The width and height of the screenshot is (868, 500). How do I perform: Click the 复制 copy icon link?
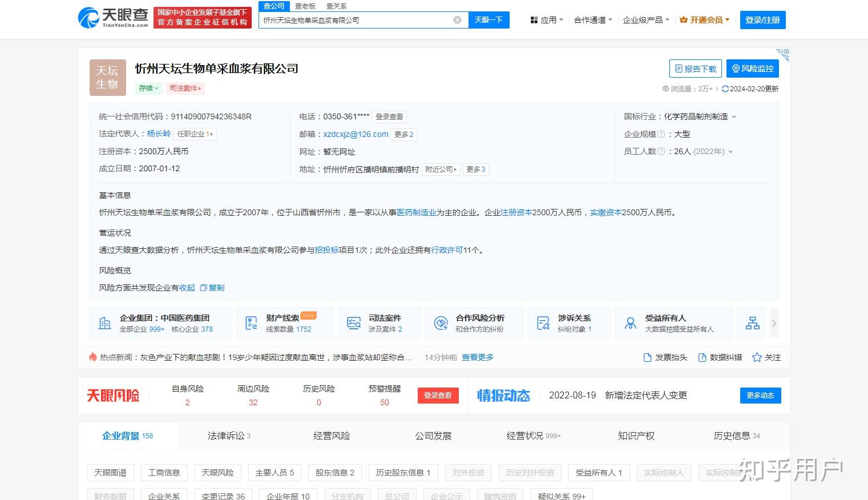212,288
